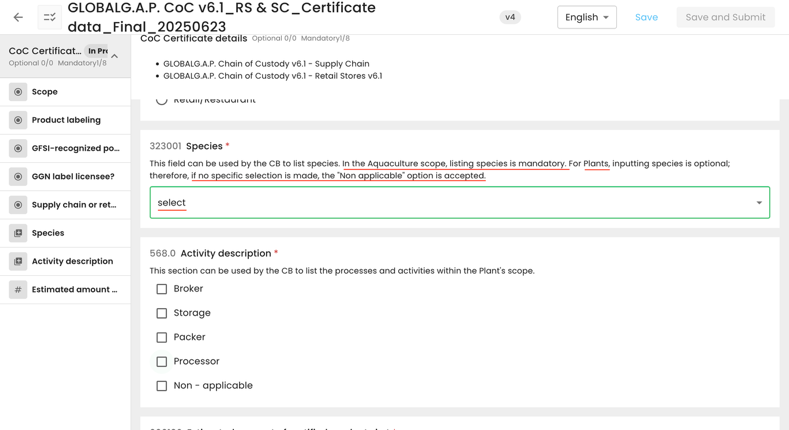Collapse the CoC Certificate sidebar section
The image size is (789, 430).
click(x=115, y=56)
